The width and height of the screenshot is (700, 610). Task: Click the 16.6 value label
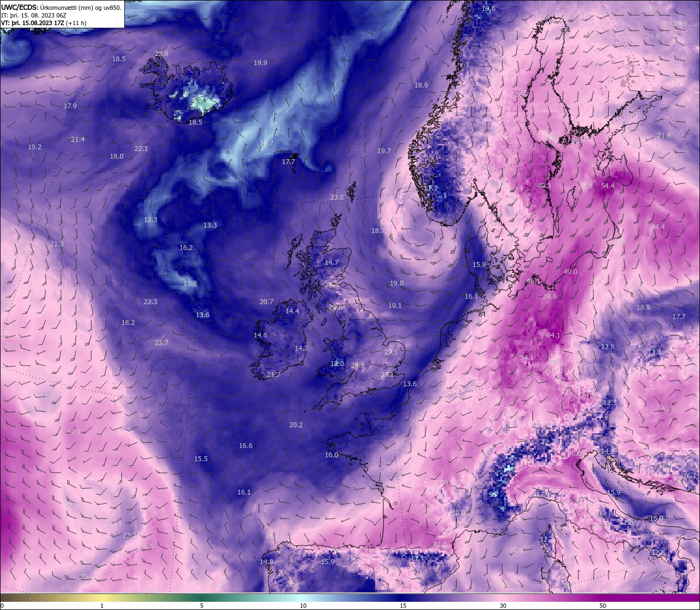tap(246, 446)
